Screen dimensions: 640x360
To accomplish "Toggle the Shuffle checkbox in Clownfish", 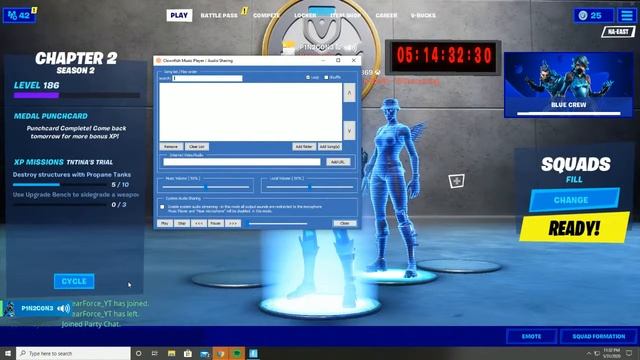I will pos(326,77).
